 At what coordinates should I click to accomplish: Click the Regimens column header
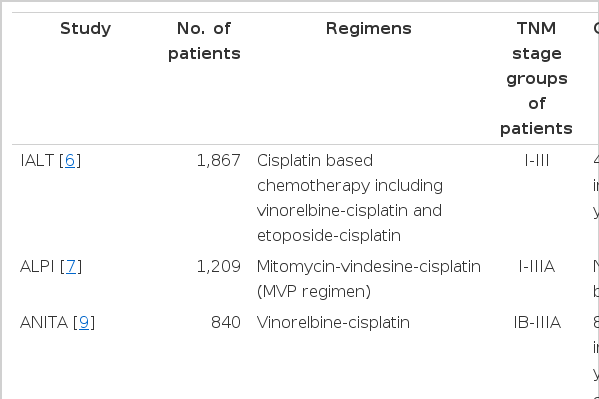(x=369, y=28)
